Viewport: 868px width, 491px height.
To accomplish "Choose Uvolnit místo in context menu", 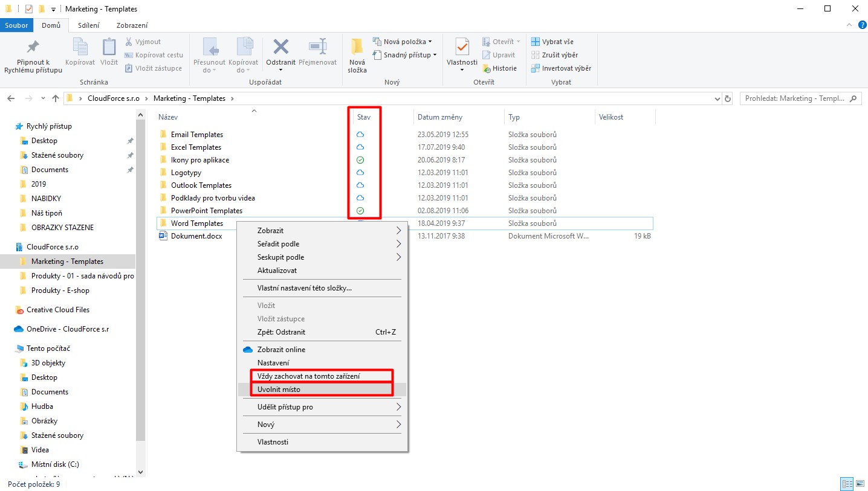I will point(323,390).
